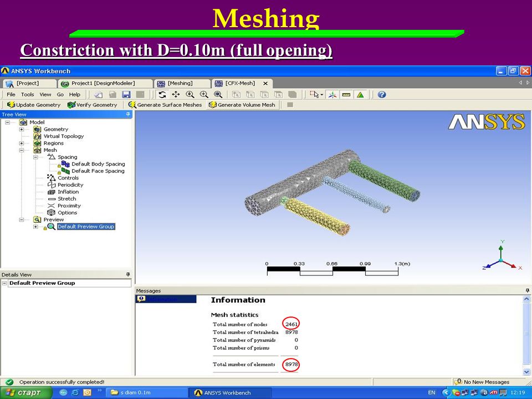Open the blue question mark Help icon

point(382,95)
